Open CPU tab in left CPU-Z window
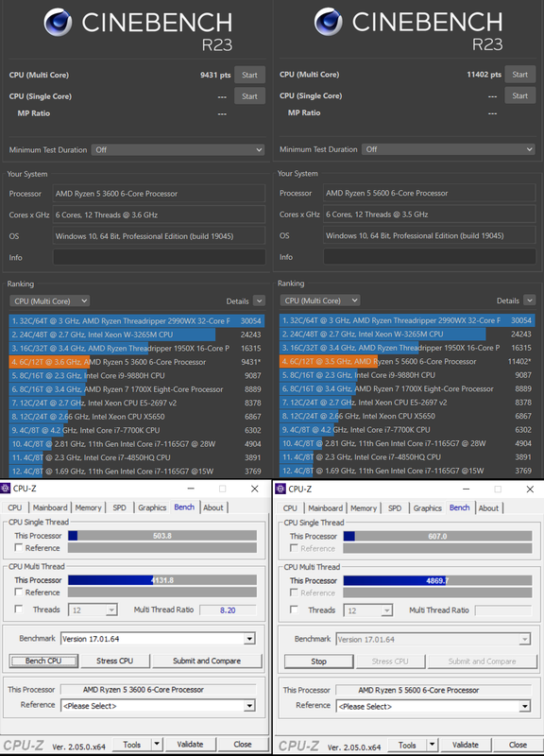The width and height of the screenshot is (544, 756). point(15,507)
